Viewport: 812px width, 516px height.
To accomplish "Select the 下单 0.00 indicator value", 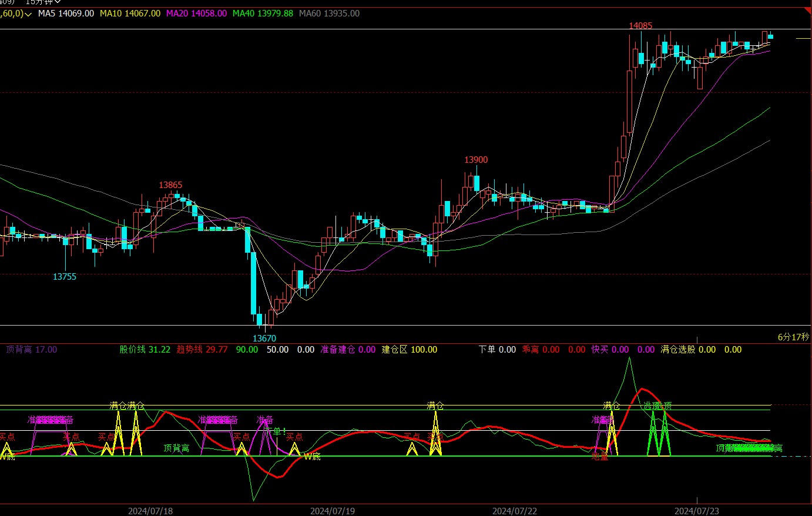I will coord(497,350).
